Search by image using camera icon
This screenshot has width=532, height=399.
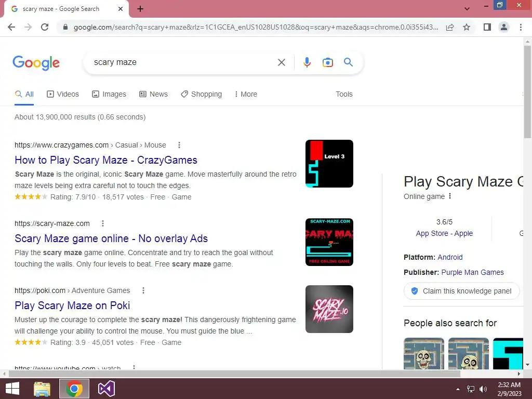(x=327, y=62)
